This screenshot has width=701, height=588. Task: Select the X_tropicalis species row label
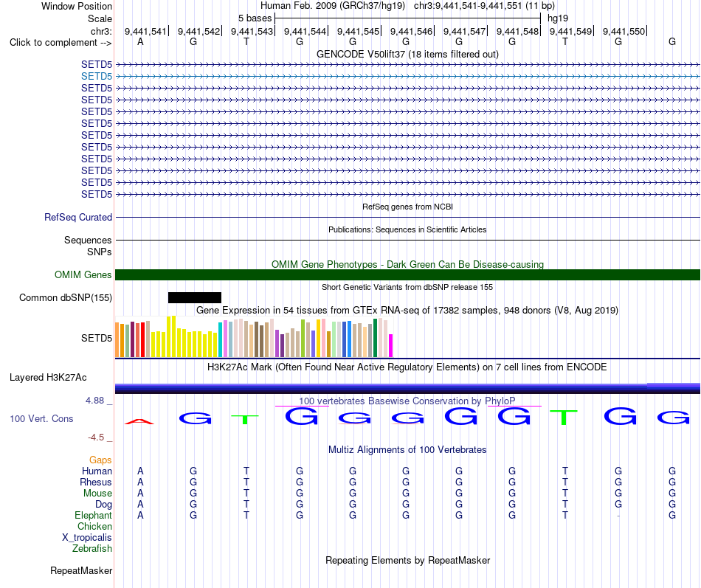pyautogui.click(x=87, y=538)
